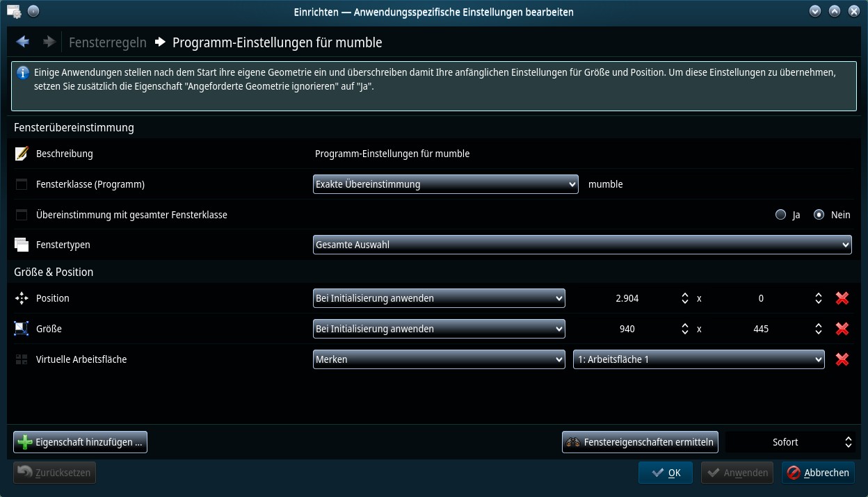Open the Merken policy dropdown
The height and width of the screenshot is (497, 868).
(x=439, y=359)
